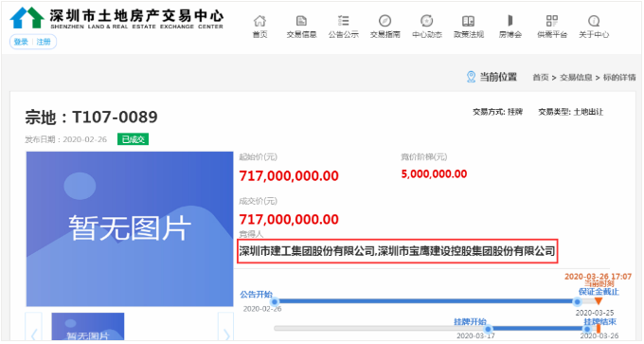Open the 交易指南 compass icon
Screen dimensions: 644x344
[385, 21]
